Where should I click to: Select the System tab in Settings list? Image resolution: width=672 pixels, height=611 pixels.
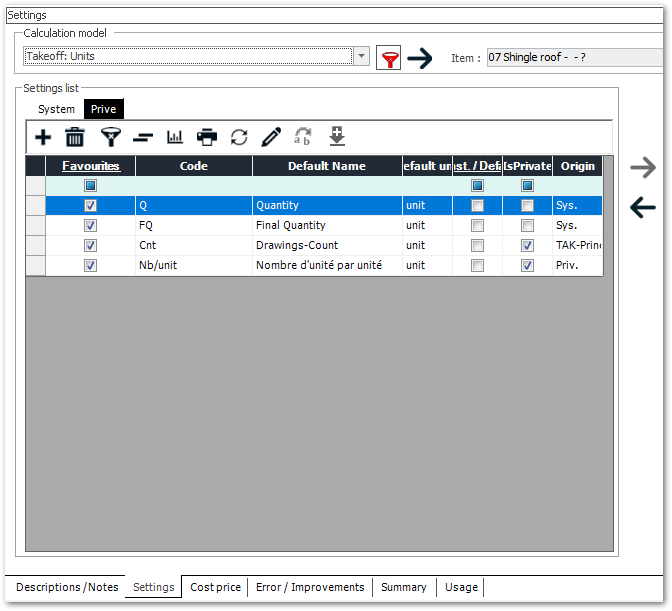click(56, 109)
